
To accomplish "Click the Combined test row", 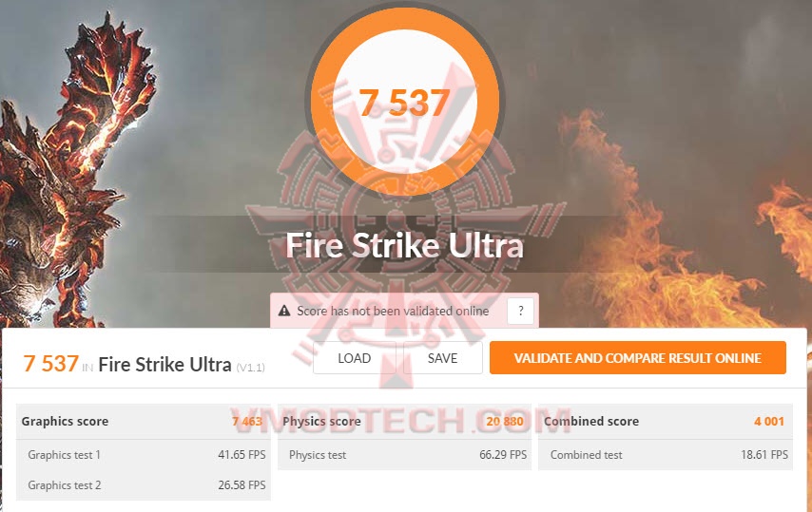I will 666,455.
